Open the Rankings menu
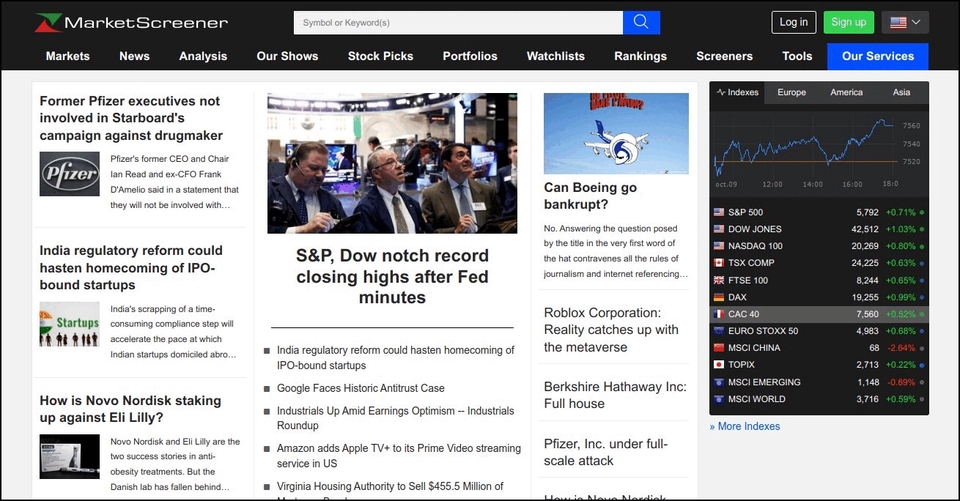 [640, 56]
